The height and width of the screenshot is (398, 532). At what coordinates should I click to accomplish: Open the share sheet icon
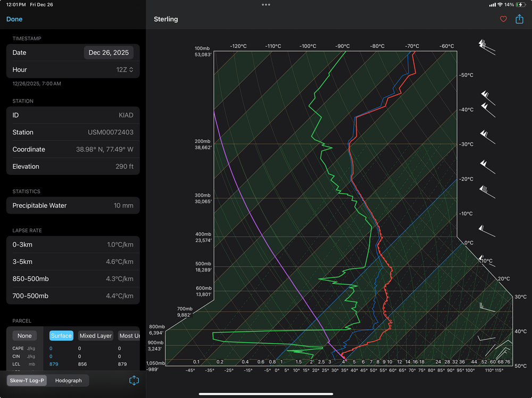click(x=519, y=19)
